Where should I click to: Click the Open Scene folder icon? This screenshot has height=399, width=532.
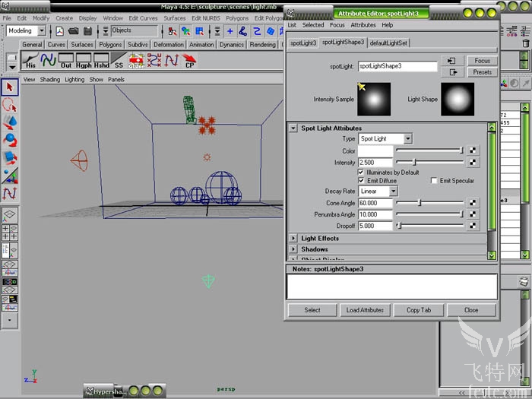pos(73,31)
